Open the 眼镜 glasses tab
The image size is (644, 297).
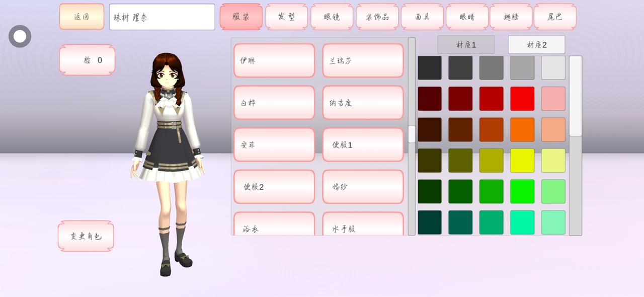[332, 17]
